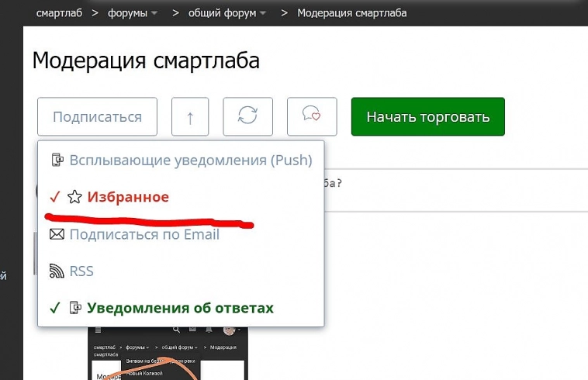Enable Всплывающие уведомления (Push) option

(x=190, y=161)
